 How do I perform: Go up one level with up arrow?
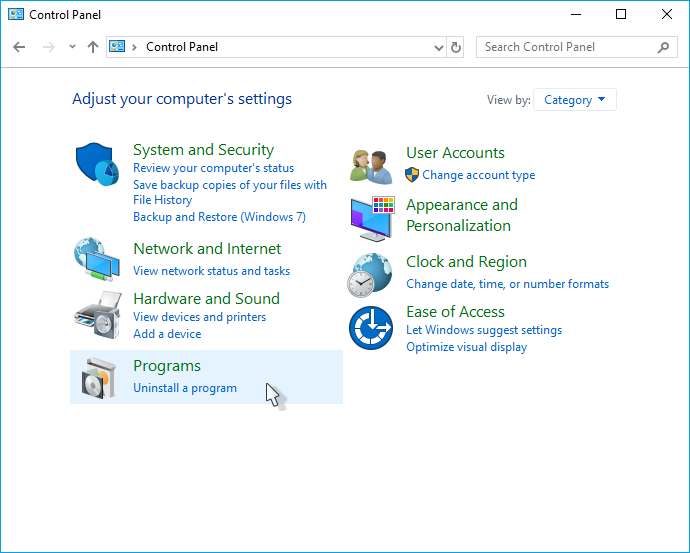tap(93, 47)
